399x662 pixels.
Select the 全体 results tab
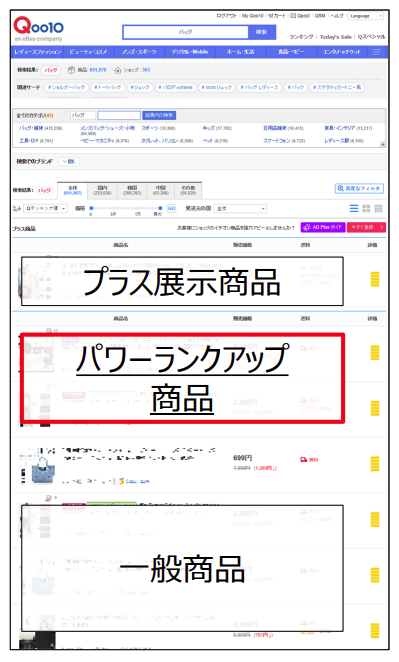point(73,190)
